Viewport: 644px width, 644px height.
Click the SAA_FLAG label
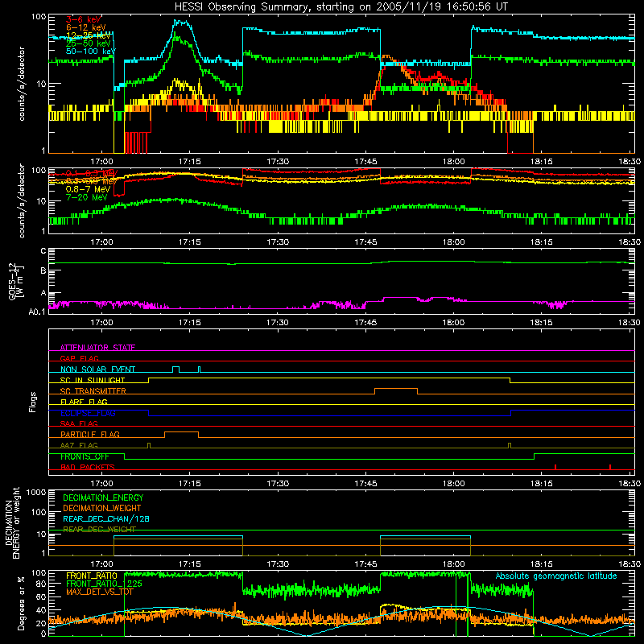coord(79,423)
